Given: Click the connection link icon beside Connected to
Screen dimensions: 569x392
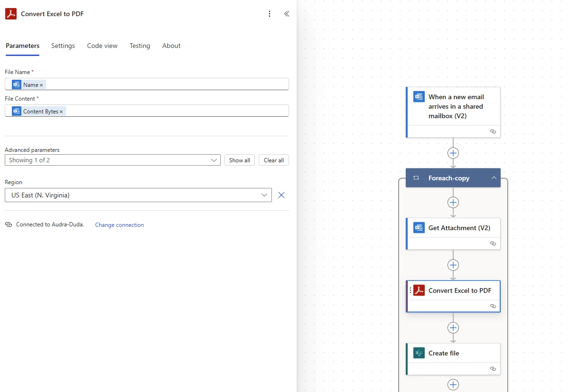Looking at the screenshot, I should click(x=9, y=224).
